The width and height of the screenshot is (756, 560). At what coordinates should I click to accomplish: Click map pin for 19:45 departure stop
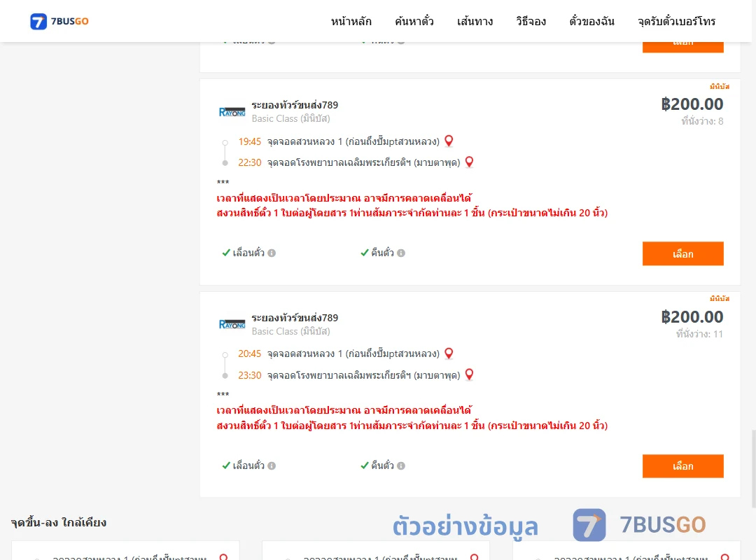click(449, 141)
